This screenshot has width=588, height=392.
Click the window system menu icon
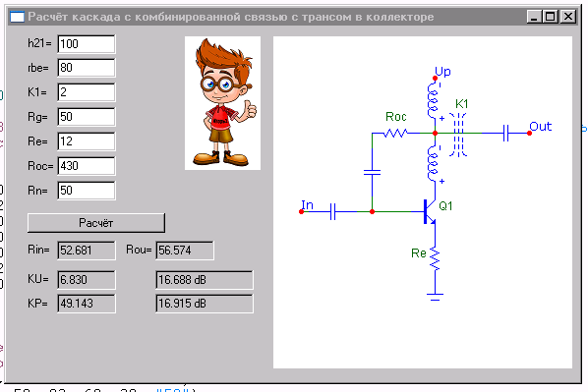coord(17,17)
